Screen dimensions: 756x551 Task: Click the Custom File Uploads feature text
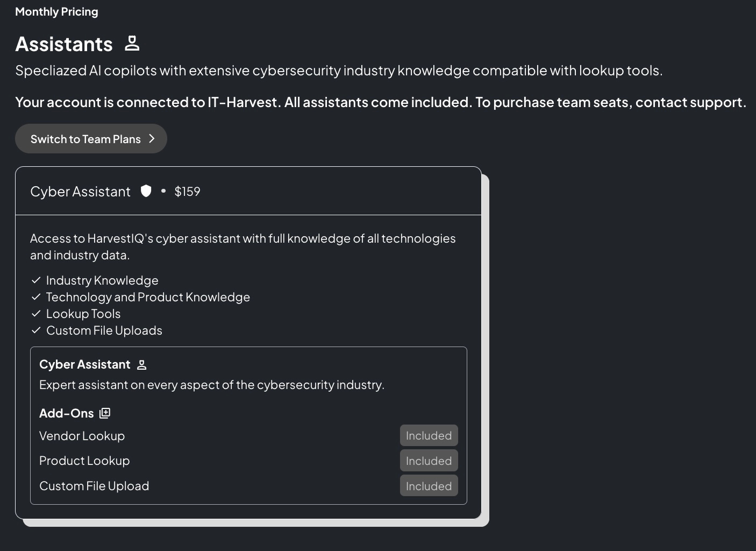(104, 330)
